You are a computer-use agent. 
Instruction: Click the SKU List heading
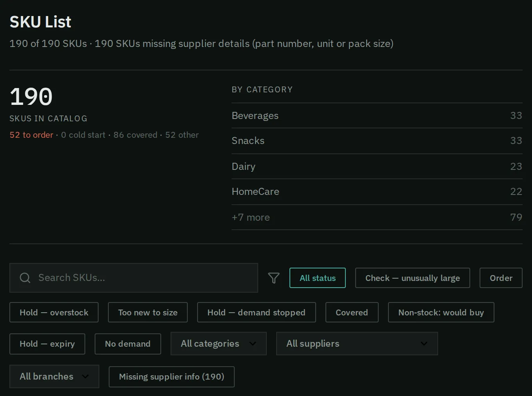(40, 22)
